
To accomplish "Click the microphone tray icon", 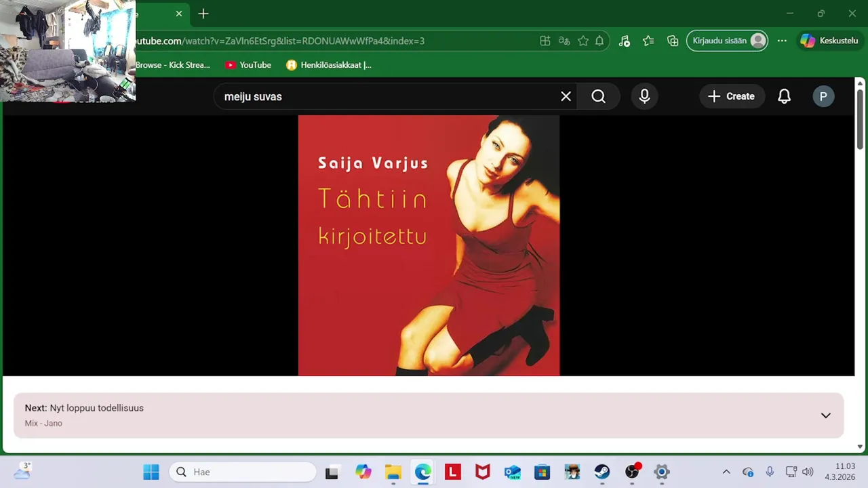I will tap(770, 472).
